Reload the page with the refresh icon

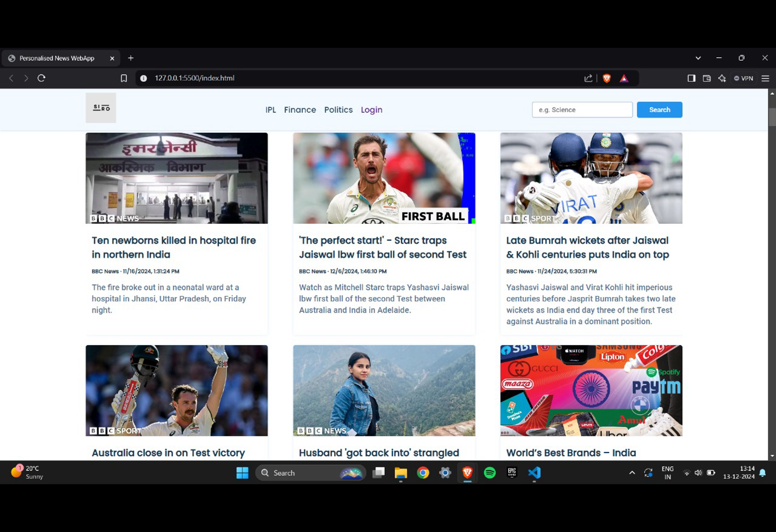[41, 78]
